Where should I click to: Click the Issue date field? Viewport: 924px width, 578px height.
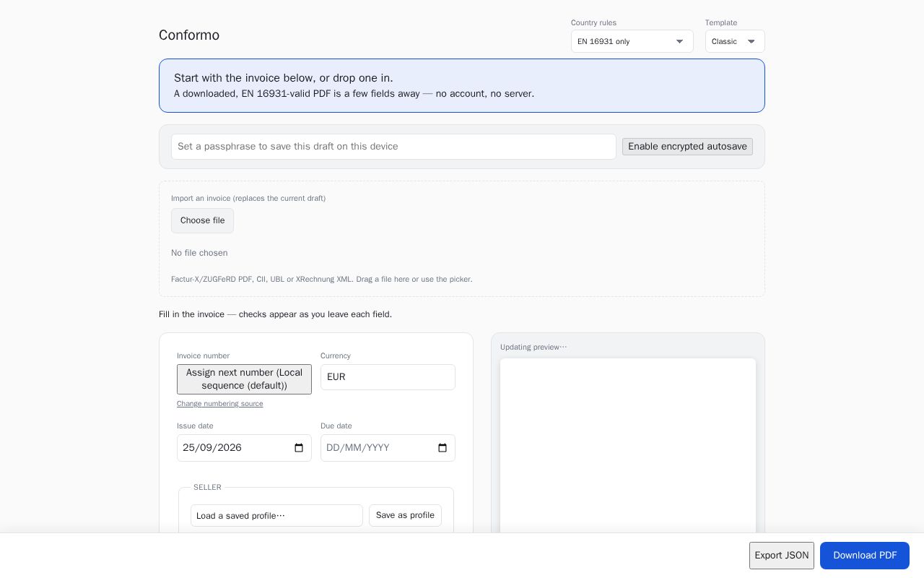point(244,448)
